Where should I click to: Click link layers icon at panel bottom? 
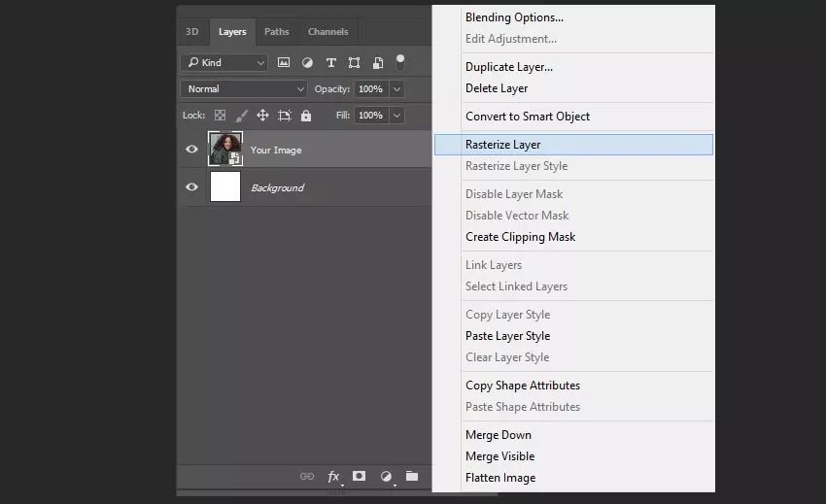[307, 476]
